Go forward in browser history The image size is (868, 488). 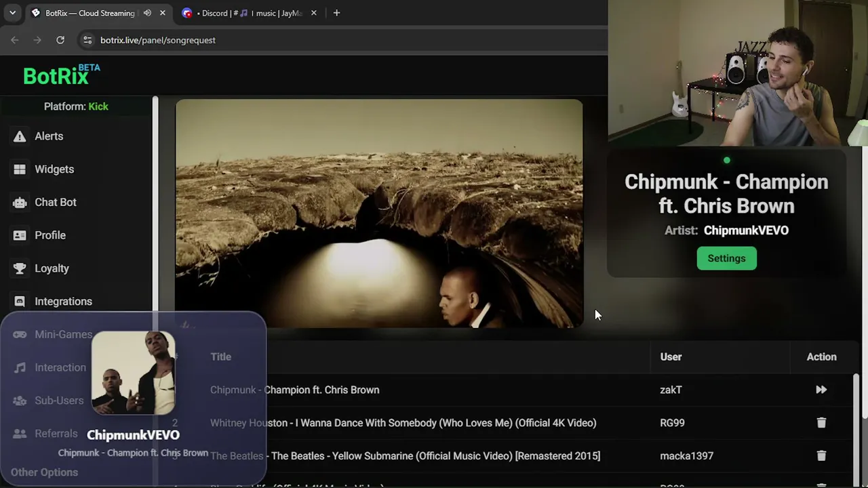(37, 40)
